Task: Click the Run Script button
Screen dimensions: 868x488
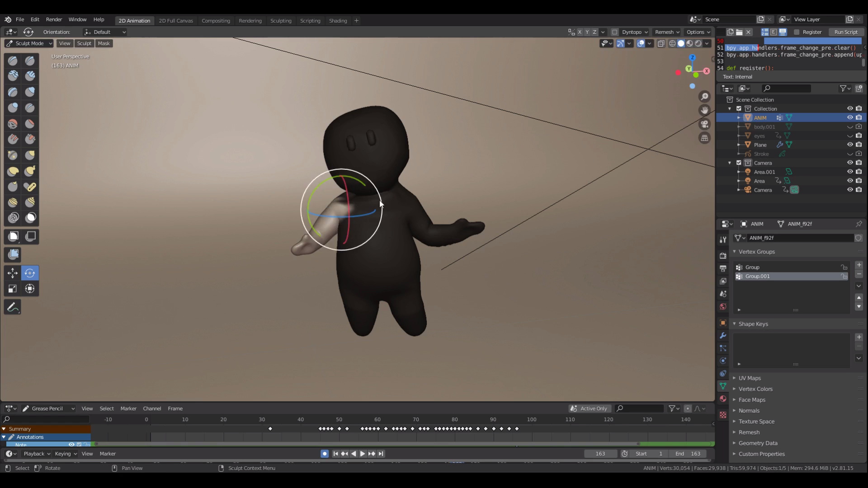Action: point(845,32)
